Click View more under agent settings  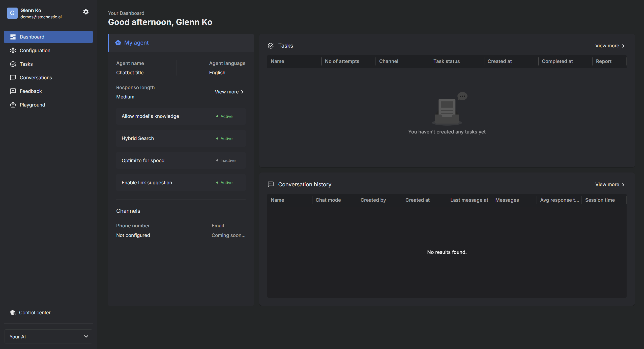click(230, 92)
